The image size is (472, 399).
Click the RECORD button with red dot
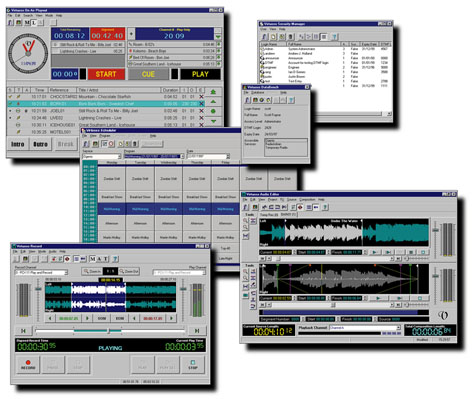point(28,364)
